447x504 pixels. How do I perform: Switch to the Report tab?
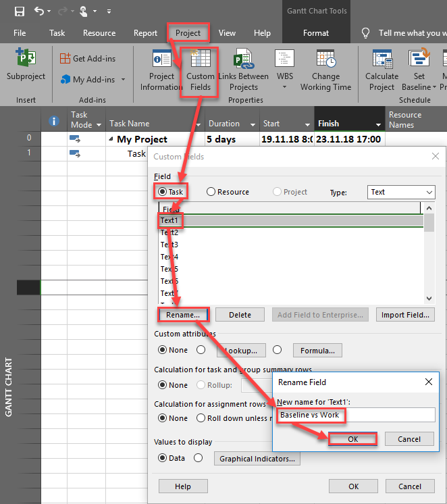[x=145, y=33]
